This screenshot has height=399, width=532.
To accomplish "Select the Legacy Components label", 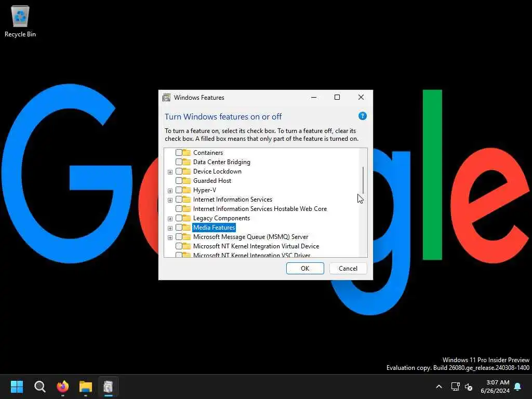I will (x=221, y=218).
